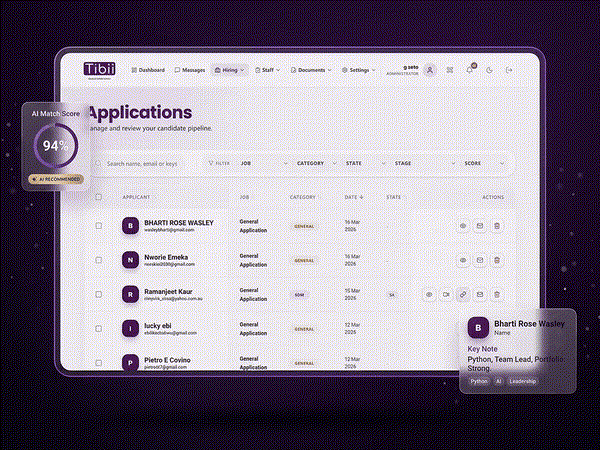View Bharti Rose Wasley's application
Screen dimensions: 600x450
coord(463,226)
